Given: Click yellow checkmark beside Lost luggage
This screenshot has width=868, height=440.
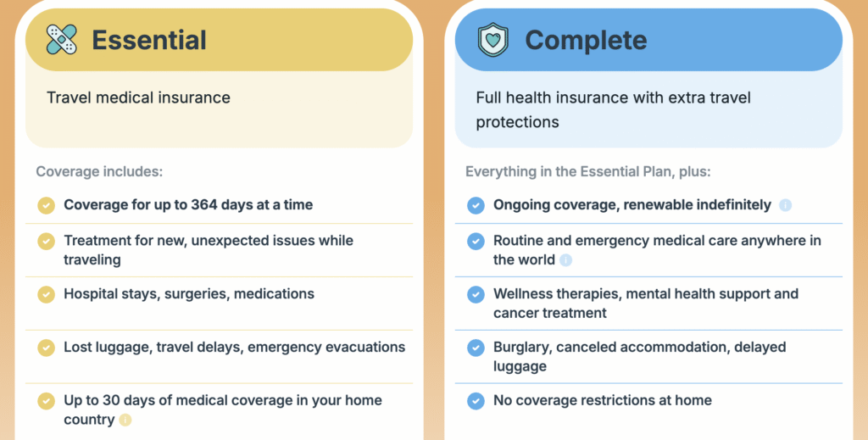Looking at the screenshot, I should pyautogui.click(x=47, y=348).
